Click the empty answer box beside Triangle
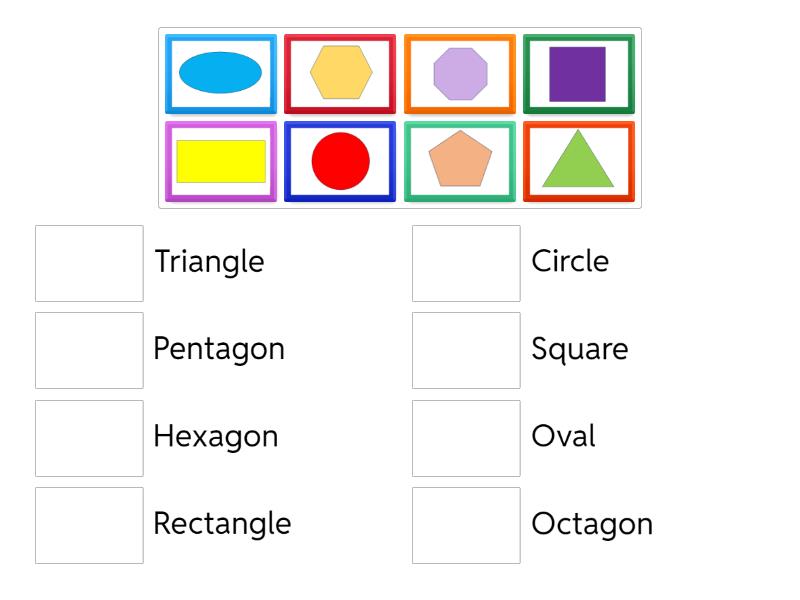800x600 pixels. point(88,261)
